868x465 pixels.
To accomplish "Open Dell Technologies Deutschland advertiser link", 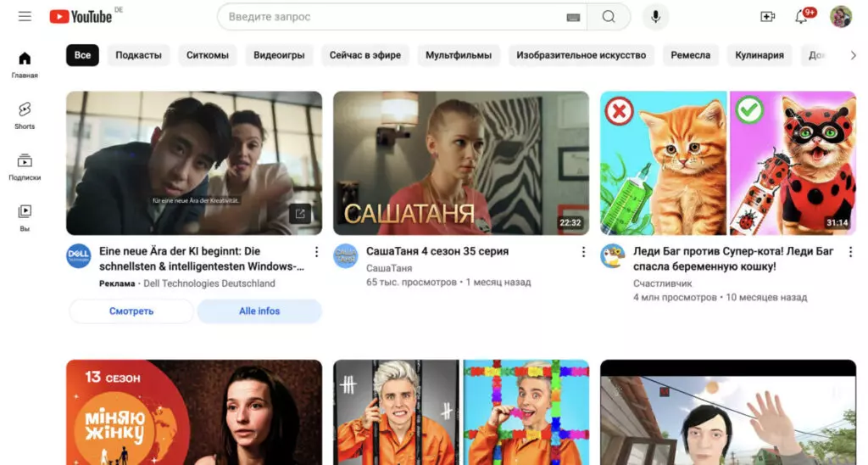I will pos(209,283).
